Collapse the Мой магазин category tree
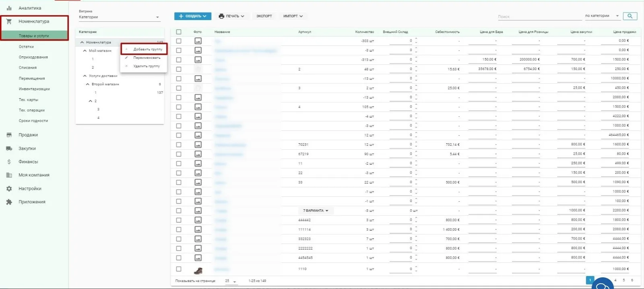The image size is (644, 289). (x=85, y=51)
